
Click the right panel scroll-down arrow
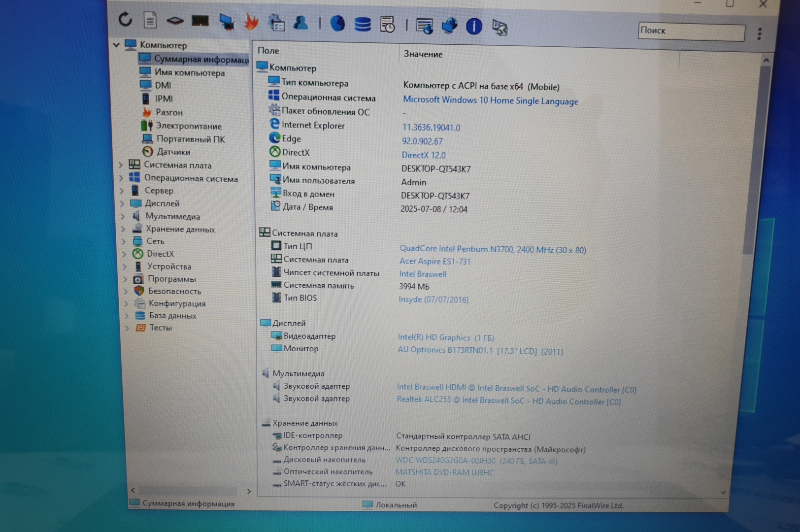[723, 492]
